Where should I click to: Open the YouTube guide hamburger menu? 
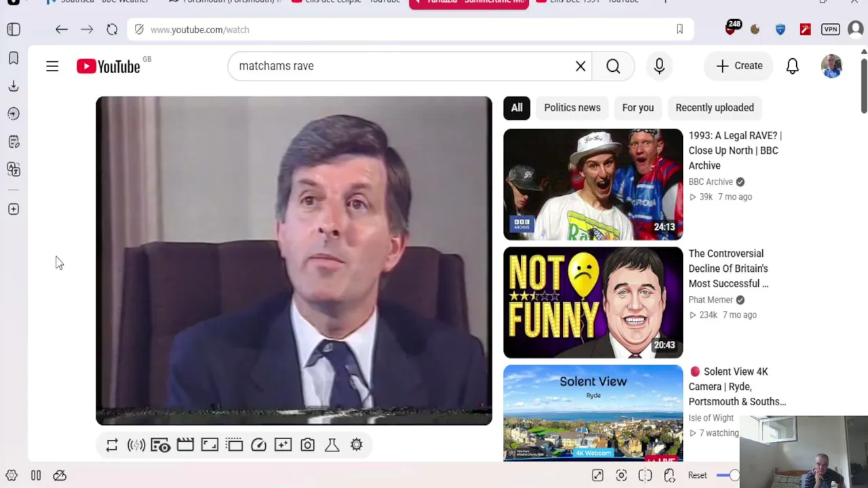click(x=52, y=66)
